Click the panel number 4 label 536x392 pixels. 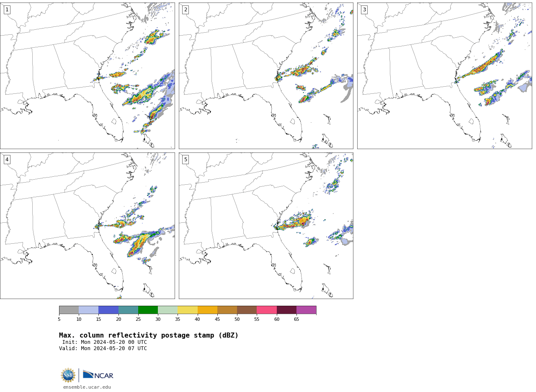tap(7, 160)
